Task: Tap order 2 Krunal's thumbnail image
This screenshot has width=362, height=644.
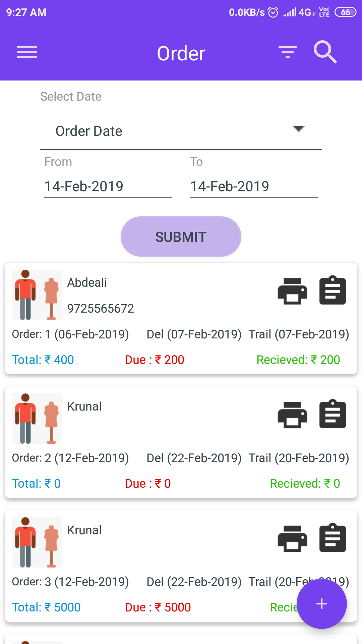Action: pos(37,419)
